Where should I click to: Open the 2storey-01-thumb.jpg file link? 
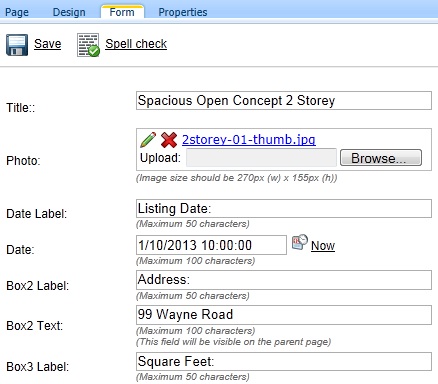(x=249, y=139)
